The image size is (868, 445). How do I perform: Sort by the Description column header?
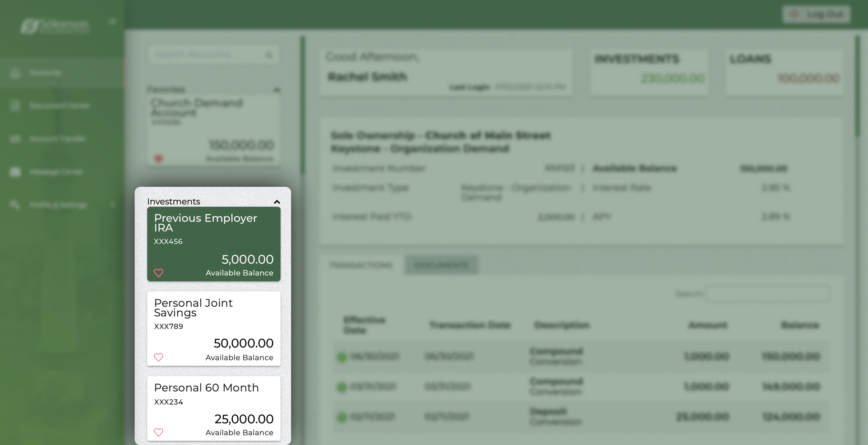(562, 325)
